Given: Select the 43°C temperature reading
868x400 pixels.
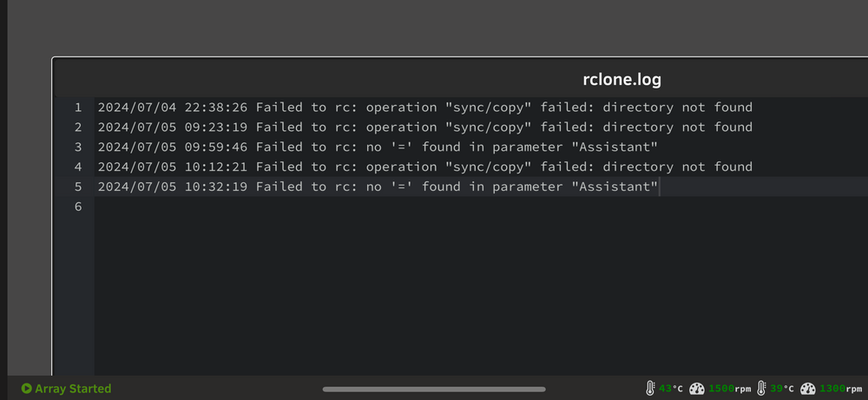Looking at the screenshot, I should (671, 389).
